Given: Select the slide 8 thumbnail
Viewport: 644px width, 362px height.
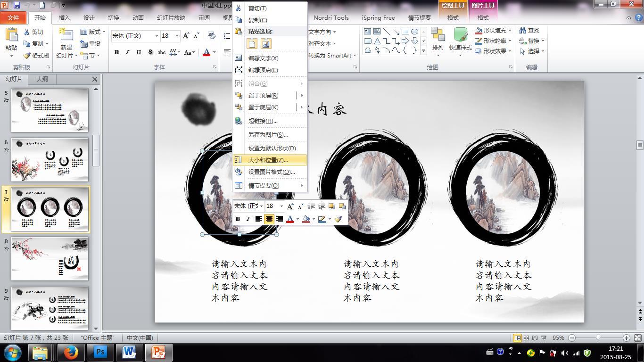Looking at the screenshot, I should pos(50,259).
